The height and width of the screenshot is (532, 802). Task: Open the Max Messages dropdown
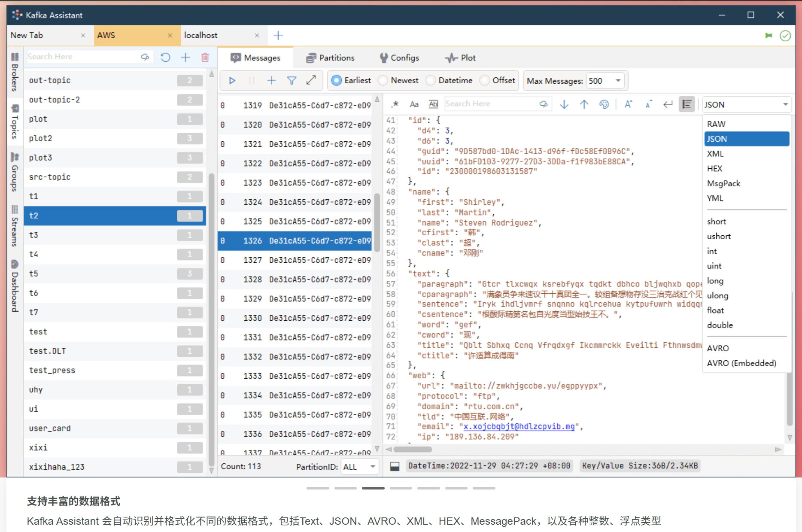605,81
